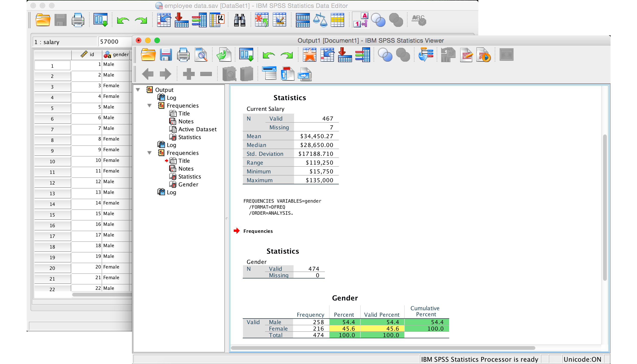Select Active Dataset item in outline
The height and width of the screenshot is (364, 637).
point(197,129)
